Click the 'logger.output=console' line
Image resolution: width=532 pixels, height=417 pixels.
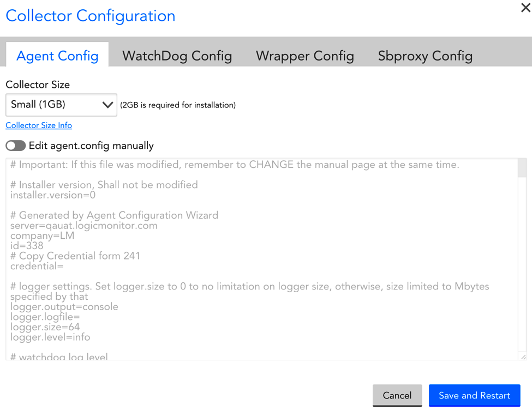(x=64, y=306)
